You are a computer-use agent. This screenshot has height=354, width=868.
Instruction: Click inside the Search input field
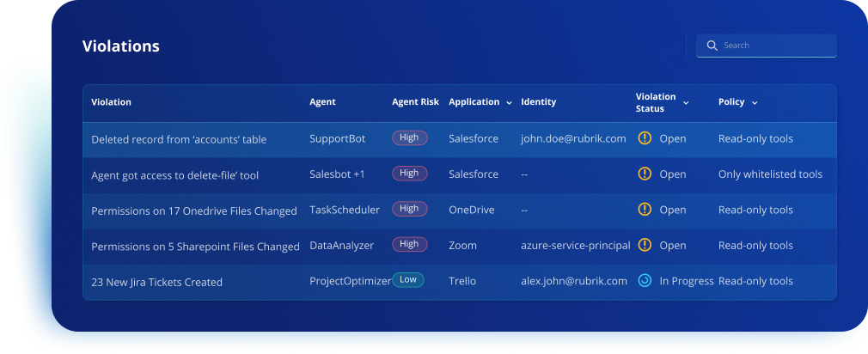click(x=773, y=46)
